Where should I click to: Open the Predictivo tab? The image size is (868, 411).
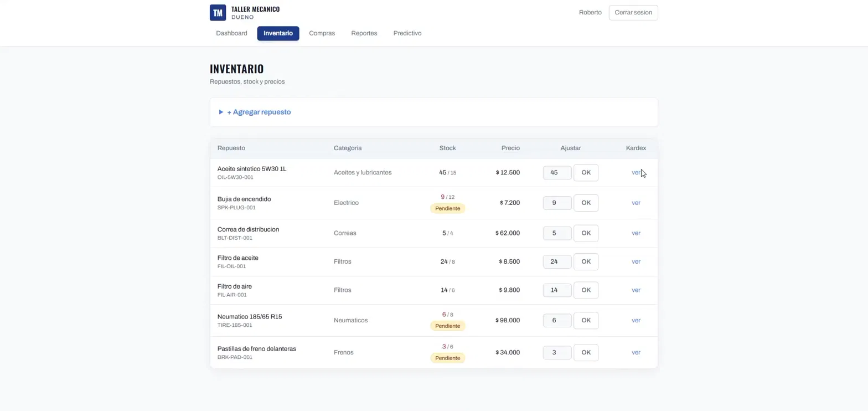pos(407,33)
